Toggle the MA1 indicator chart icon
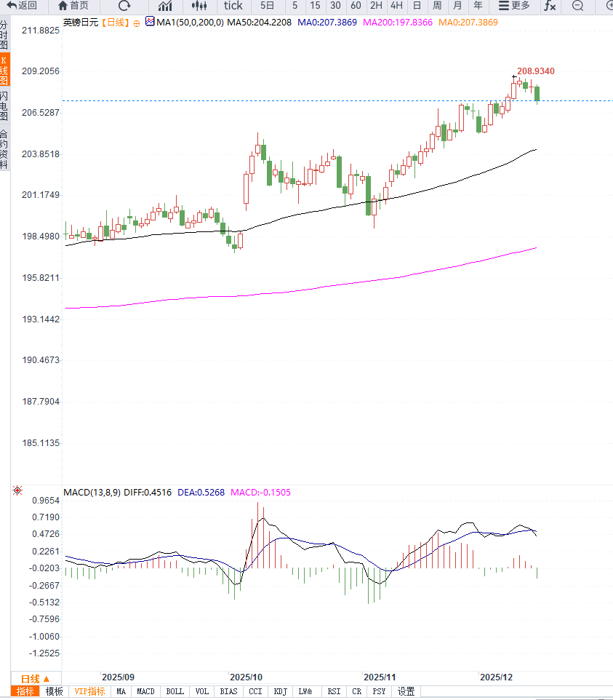The image size is (613, 700). click(150, 22)
